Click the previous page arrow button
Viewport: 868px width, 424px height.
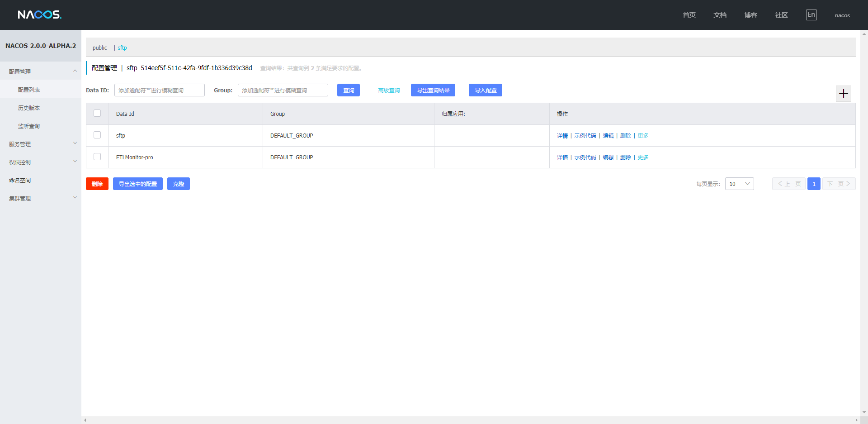coord(788,184)
